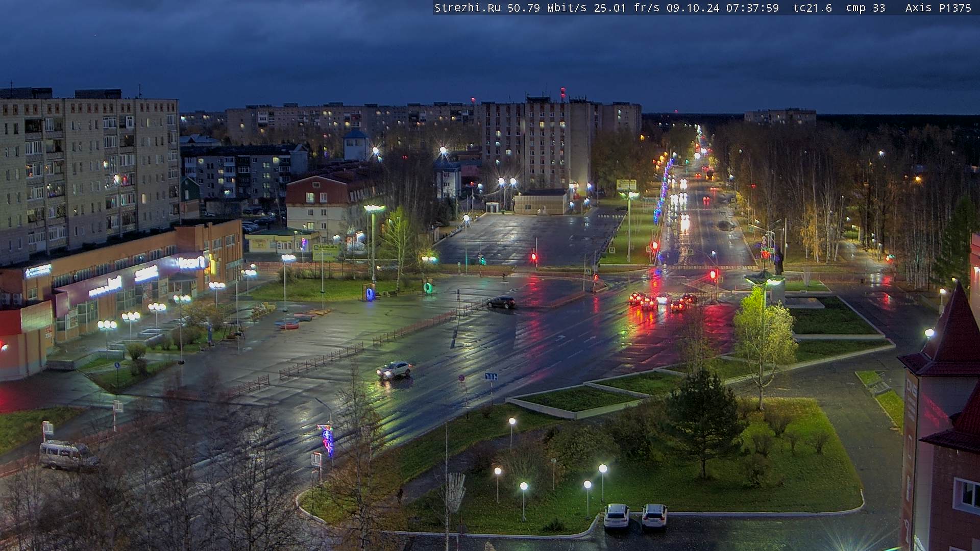Select the "Axis P1375" camera model text

[x=938, y=8]
